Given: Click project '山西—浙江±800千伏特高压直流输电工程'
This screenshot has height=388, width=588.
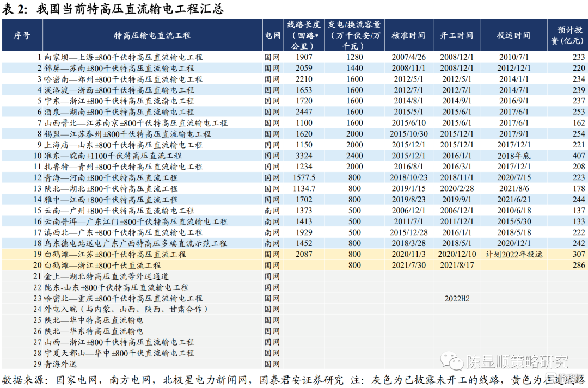Looking at the screenshot, I should 119,342.
